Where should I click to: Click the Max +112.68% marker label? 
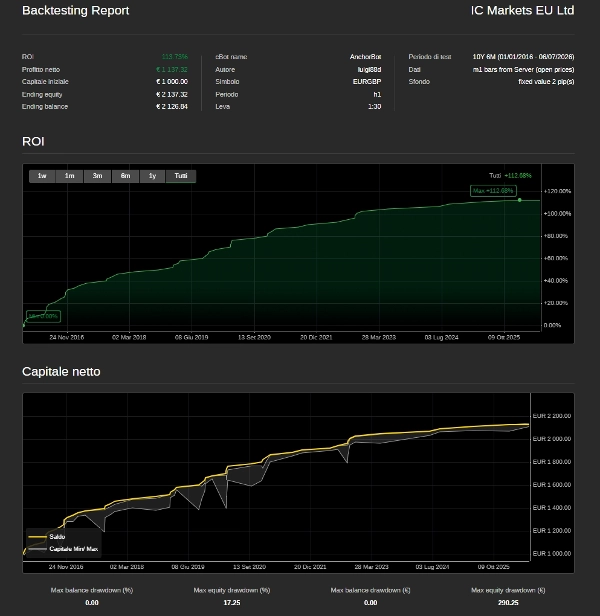[493, 191]
